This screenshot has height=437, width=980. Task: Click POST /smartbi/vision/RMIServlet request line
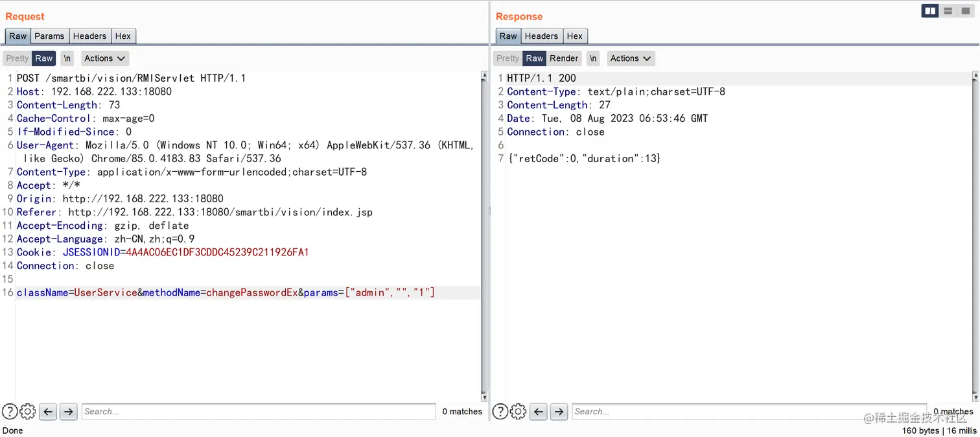point(132,78)
